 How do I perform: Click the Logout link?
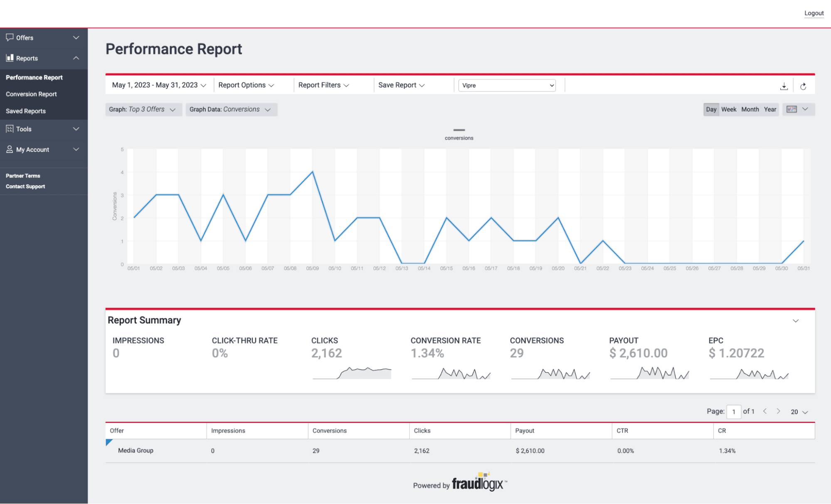point(814,13)
